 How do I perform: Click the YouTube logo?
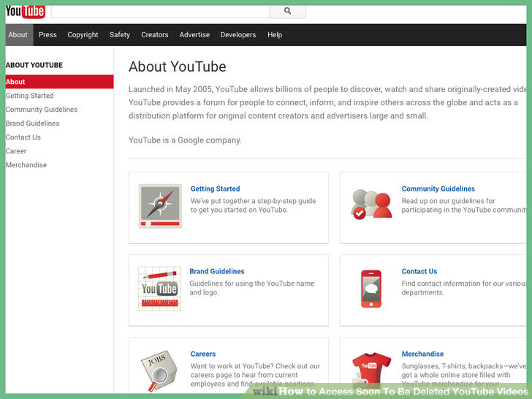(x=26, y=12)
